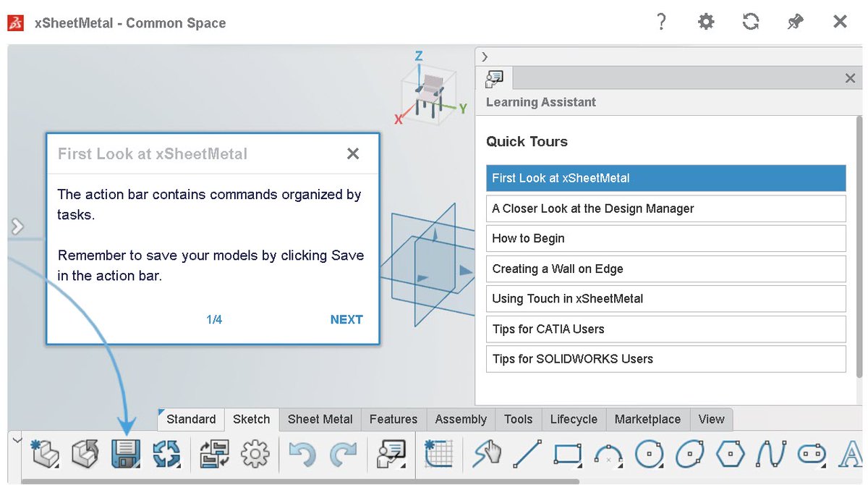Image resolution: width=868 pixels, height=485 pixels.
Task: Open the How to Begin tour
Action: [x=666, y=238]
